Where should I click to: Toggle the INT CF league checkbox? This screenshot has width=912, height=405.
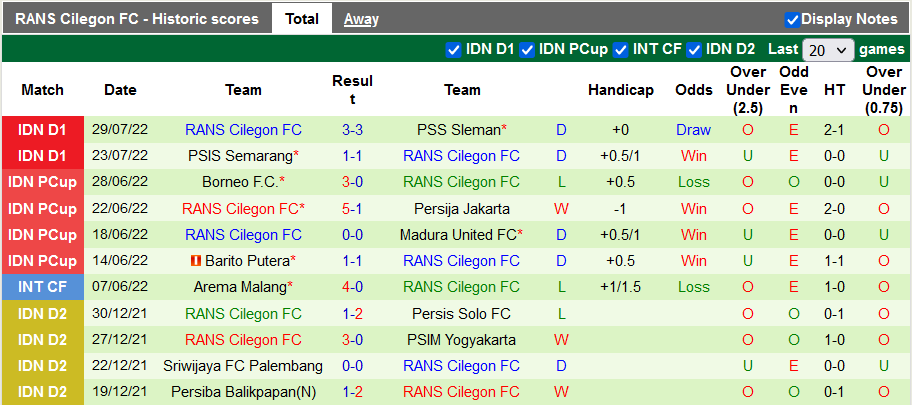click(621, 49)
